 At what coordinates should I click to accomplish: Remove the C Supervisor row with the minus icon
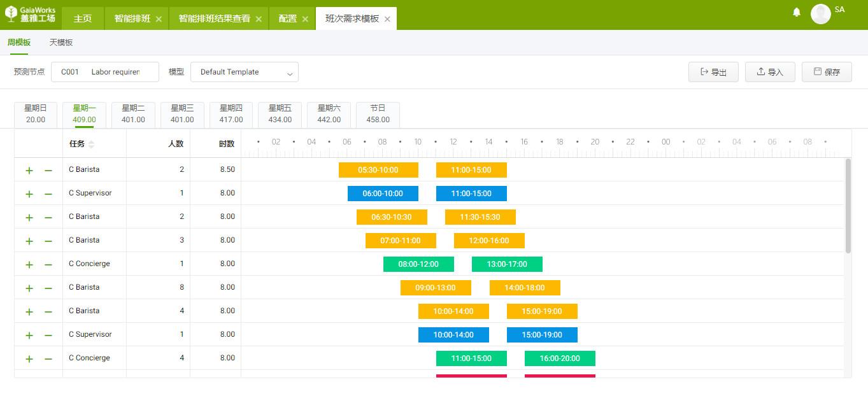[48, 193]
